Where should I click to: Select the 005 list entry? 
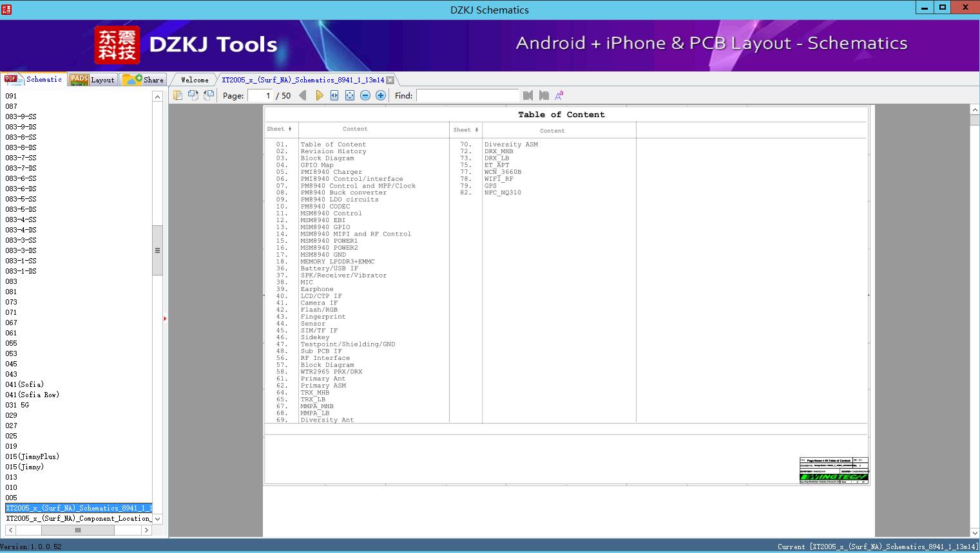coord(11,498)
